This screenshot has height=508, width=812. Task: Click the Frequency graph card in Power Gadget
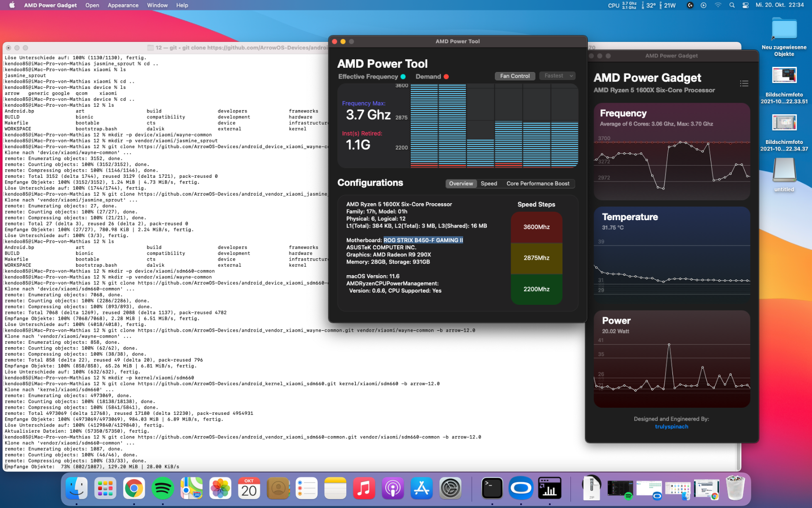671,151
